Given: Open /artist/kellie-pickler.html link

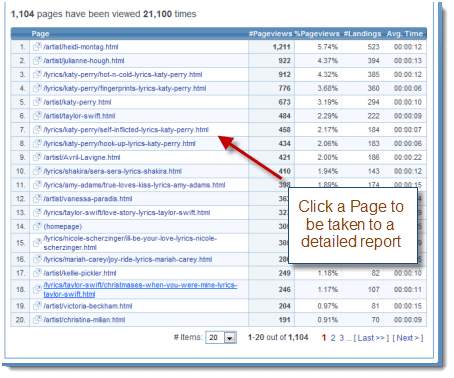Looking at the screenshot, I should [80, 273].
